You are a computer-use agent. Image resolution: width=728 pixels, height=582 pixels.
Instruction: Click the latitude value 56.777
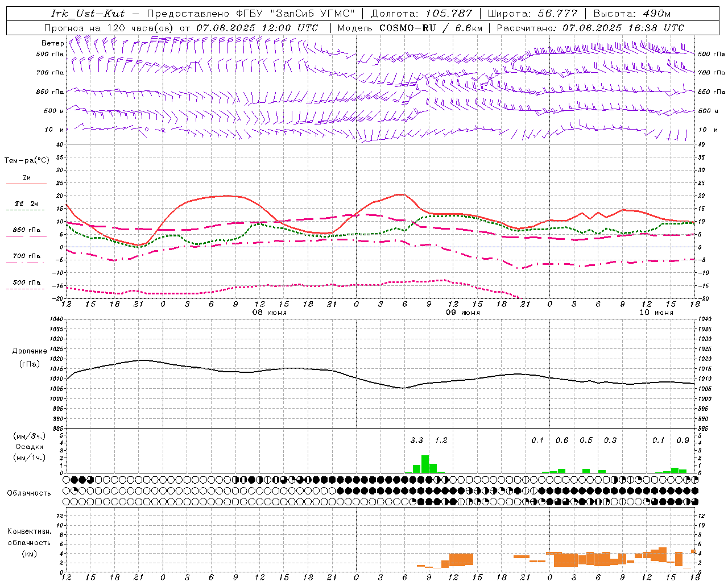(x=557, y=14)
